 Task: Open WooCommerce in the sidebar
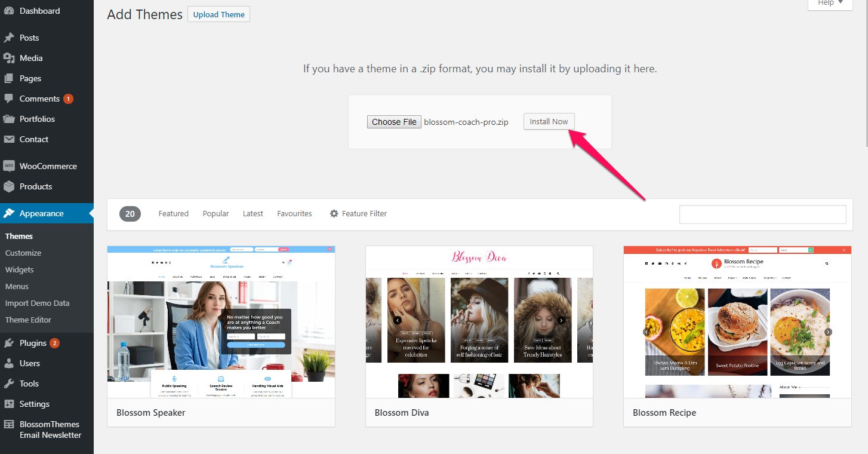[x=47, y=166]
